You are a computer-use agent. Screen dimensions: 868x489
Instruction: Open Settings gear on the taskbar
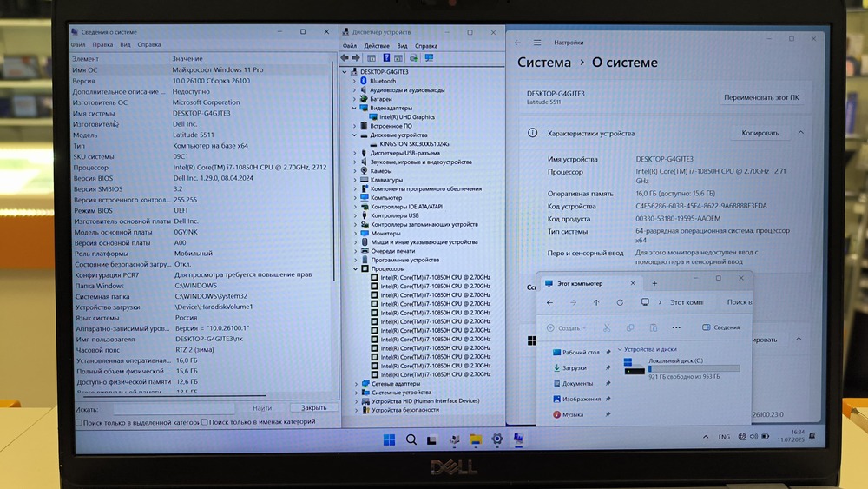[x=497, y=439]
